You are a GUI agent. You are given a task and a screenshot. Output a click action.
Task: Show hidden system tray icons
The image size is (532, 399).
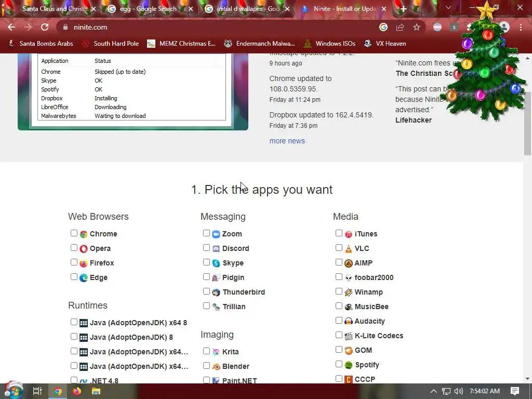click(x=434, y=391)
